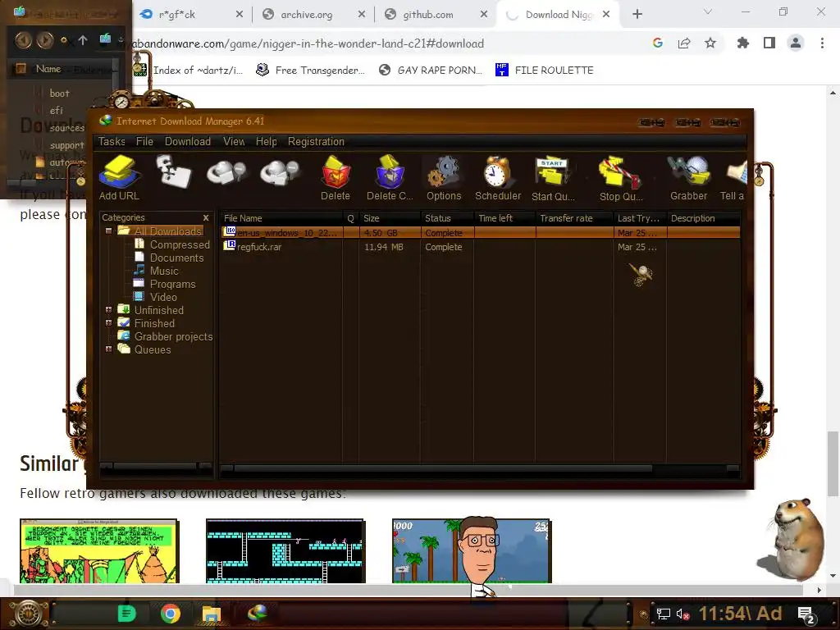Collapse the All Downloads tree node
Viewport: 840px width, 630px height.
click(x=109, y=231)
